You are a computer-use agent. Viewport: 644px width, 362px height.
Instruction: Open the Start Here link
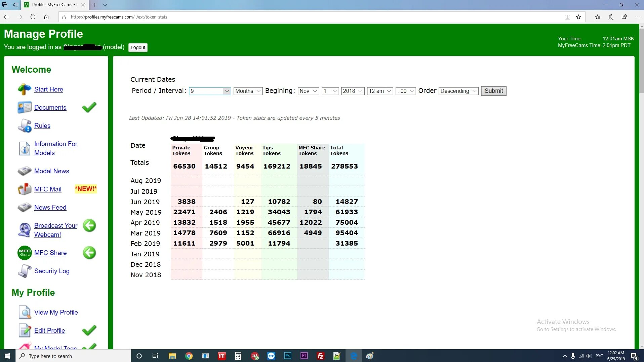pos(49,89)
